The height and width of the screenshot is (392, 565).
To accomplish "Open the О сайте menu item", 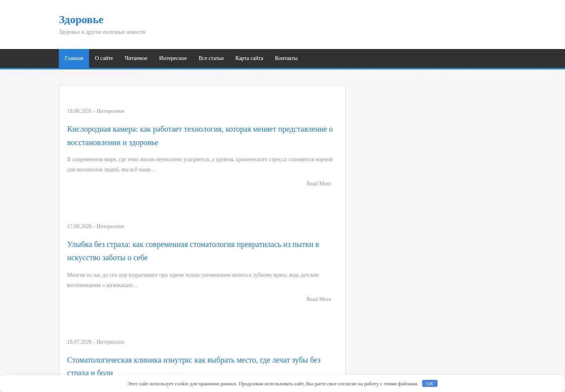I will coord(104,58).
